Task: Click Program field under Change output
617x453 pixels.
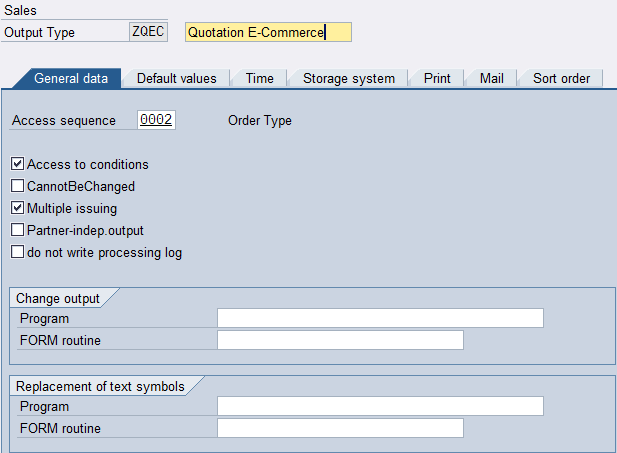Action: tap(380, 318)
